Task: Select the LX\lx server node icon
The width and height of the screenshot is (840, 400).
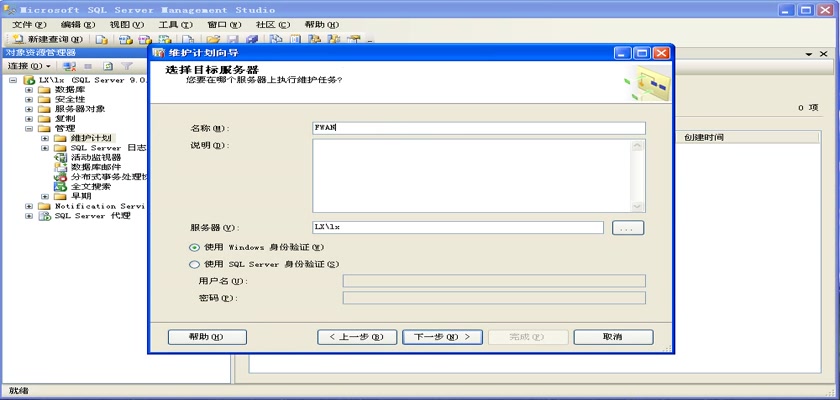Action: tap(29, 80)
